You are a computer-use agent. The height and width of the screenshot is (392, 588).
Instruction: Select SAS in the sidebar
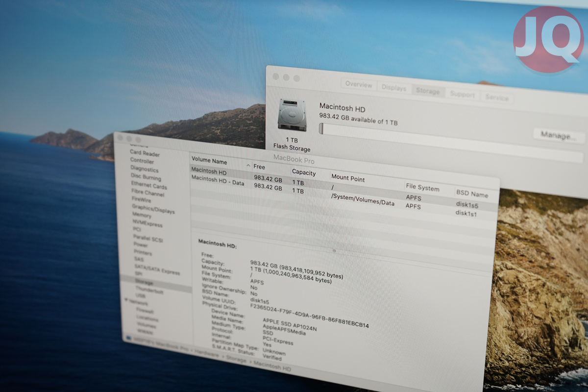pyautogui.click(x=139, y=259)
